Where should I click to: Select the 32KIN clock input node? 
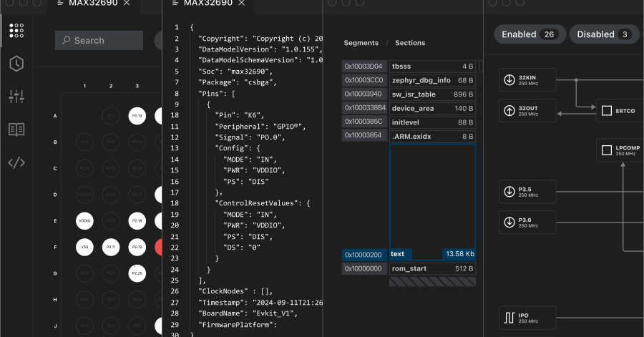tap(527, 79)
